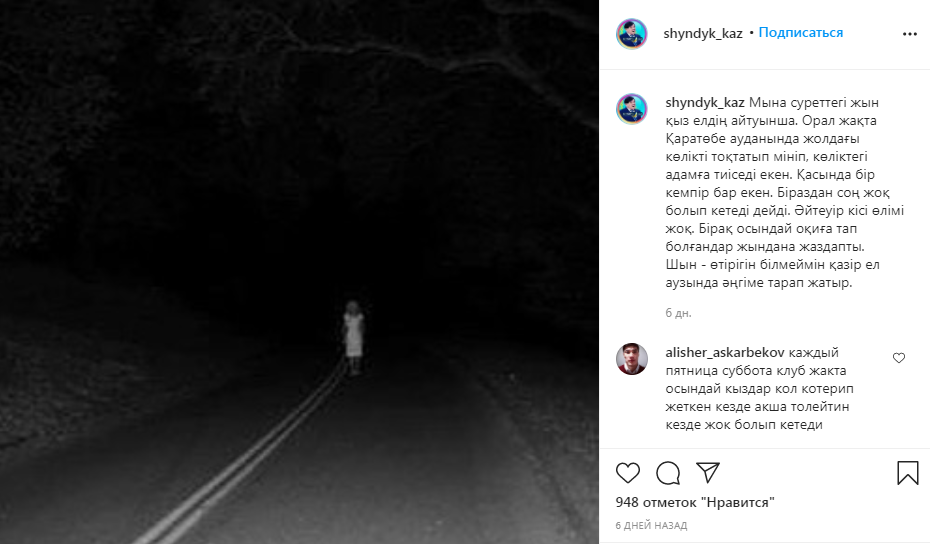This screenshot has width=930, height=544.
Task: Click alisher_askarbekov's comment text
Action: 759,389
